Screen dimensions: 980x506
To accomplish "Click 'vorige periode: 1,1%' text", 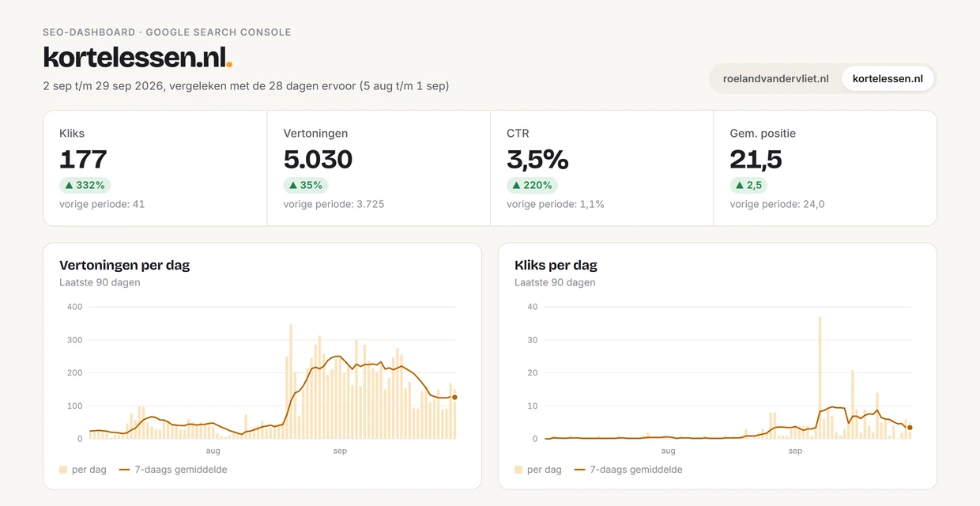I will click(x=556, y=204).
